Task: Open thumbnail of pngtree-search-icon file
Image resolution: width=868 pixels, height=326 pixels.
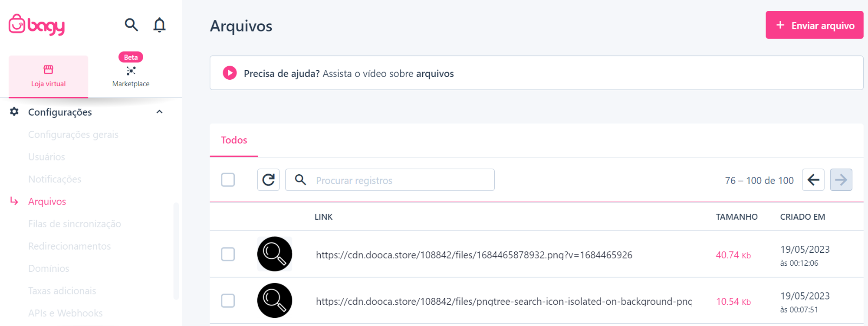Action: point(275,300)
